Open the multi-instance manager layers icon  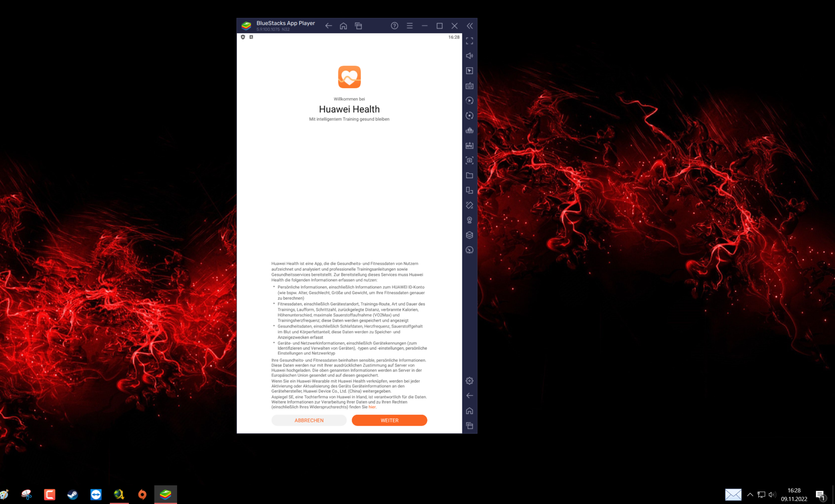[469, 235]
